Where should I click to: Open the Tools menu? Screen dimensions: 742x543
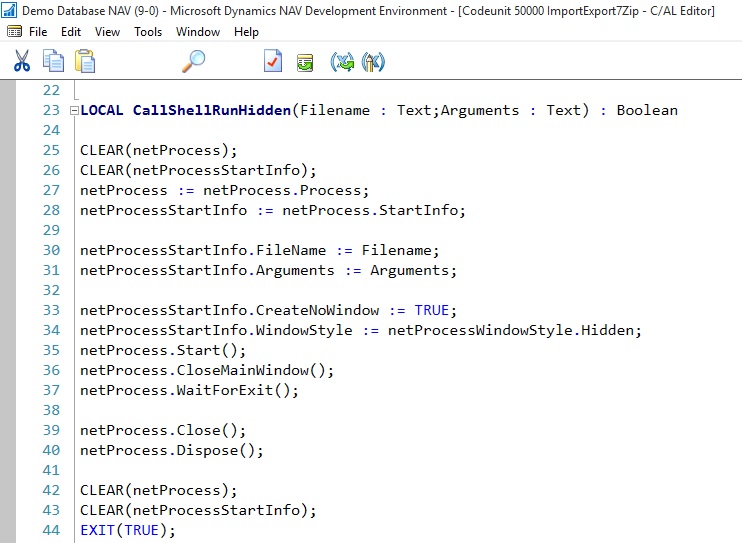coord(148,32)
